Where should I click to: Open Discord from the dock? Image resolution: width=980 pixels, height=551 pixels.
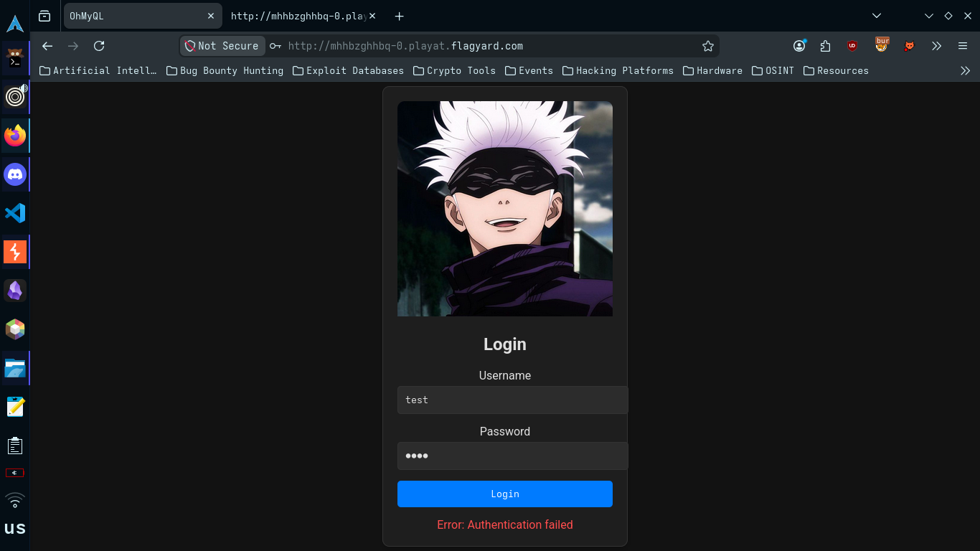point(15,174)
